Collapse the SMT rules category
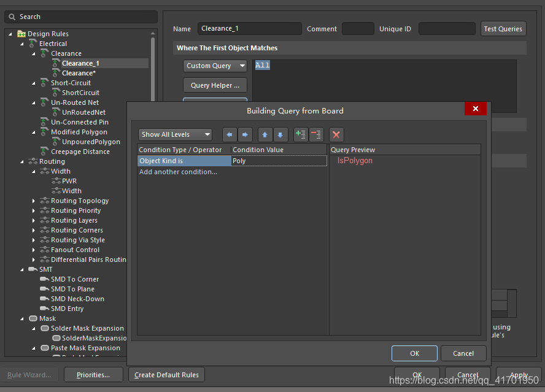Image resolution: width=545 pixels, height=392 pixels. [x=23, y=270]
